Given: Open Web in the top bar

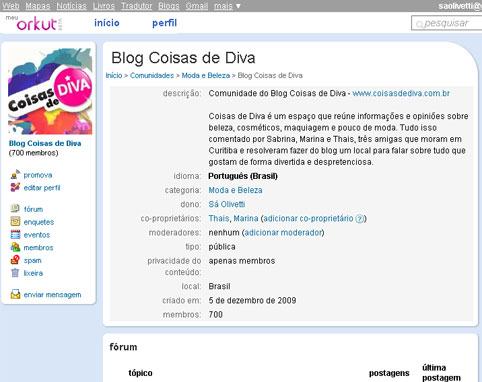Looking at the screenshot, I should click(x=11, y=6).
